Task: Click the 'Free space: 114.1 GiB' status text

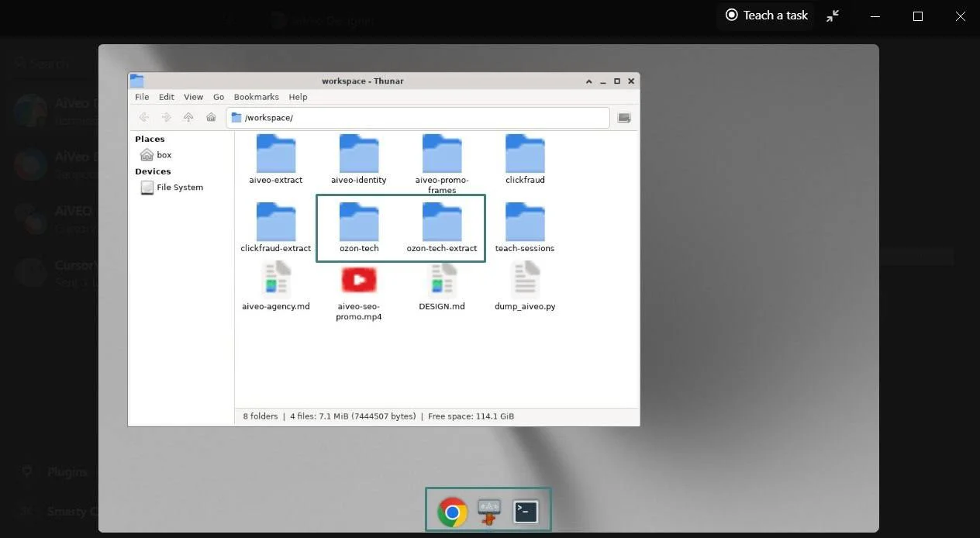Action: coord(471,416)
